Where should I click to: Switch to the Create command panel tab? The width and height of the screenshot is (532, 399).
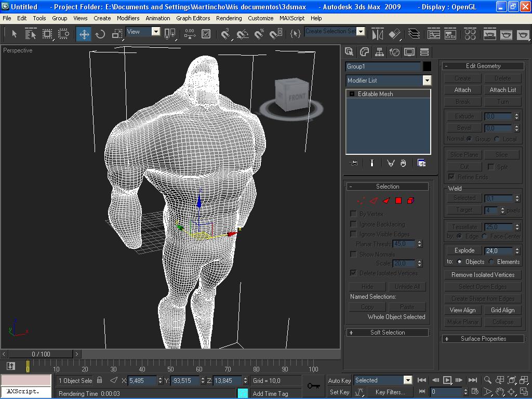[349, 51]
